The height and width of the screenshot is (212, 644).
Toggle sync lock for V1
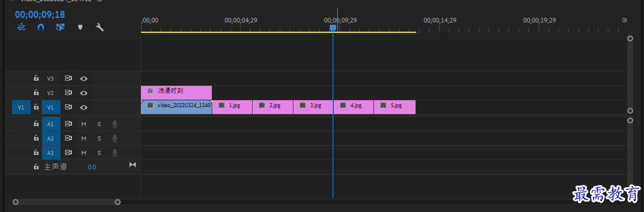[68, 107]
